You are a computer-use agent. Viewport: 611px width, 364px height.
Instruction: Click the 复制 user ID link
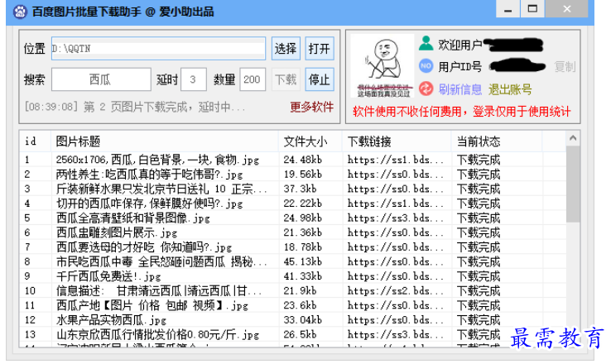coord(565,67)
